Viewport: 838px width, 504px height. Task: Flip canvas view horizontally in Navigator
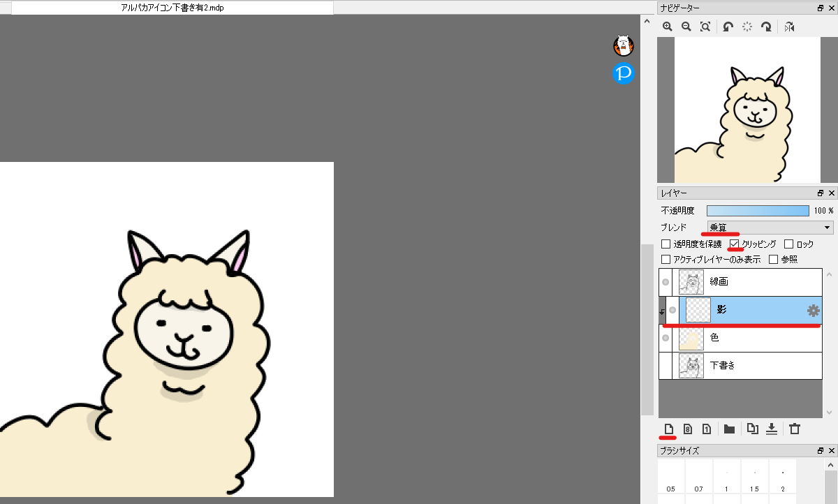(x=789, y=27)
